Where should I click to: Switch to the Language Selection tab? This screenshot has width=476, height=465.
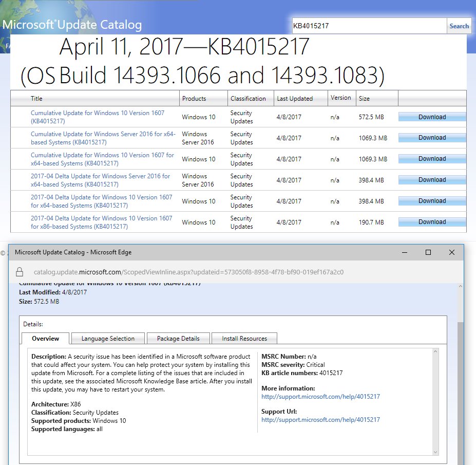(108, 339)
